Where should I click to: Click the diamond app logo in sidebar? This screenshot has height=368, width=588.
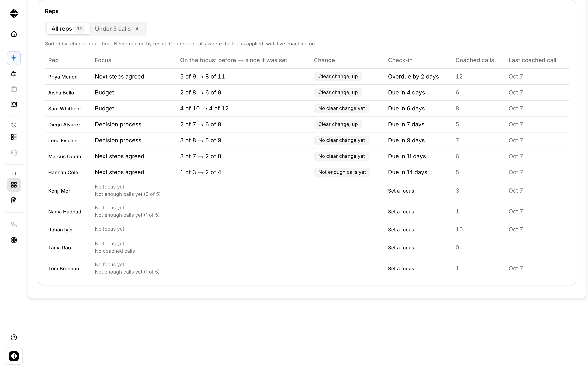click(14, 13)
